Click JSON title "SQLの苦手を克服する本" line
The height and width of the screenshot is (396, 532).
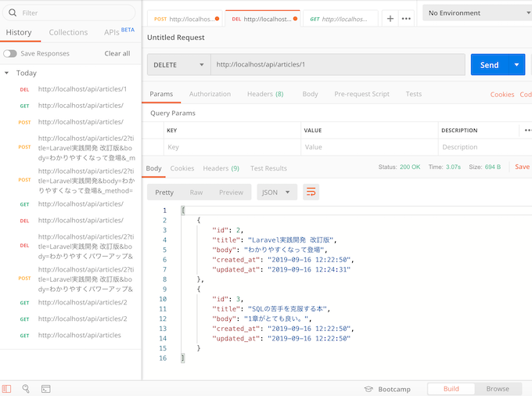coord(271,309)
